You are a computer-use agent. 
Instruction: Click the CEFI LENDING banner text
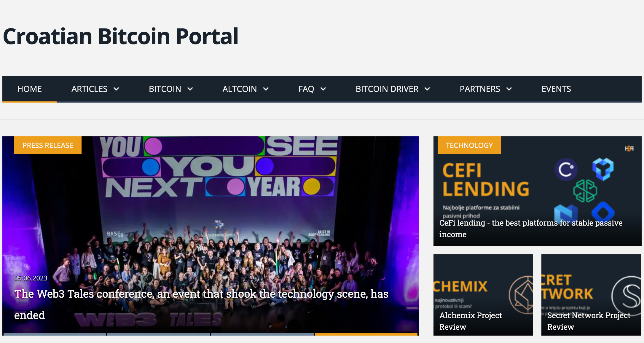(x=486, y=180)
